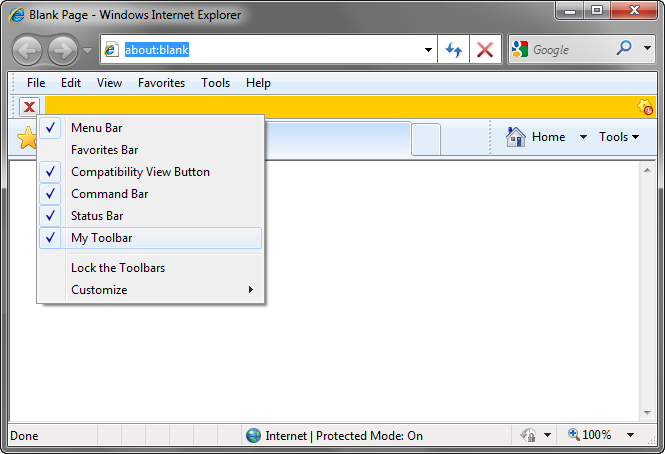The image size is (665, 454).
Task: Enable Favorites Bar in the context menu
Action: pyautogui.click(x=151, y=150)
